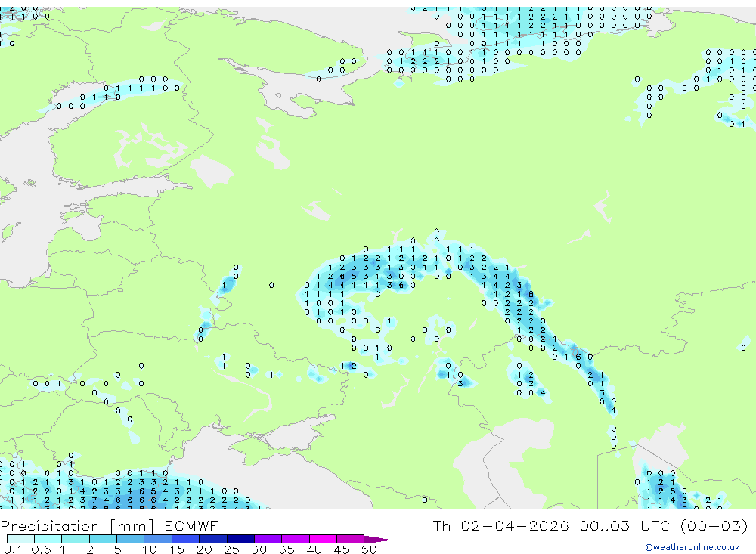
Task: Pick the swatch between 45 and 50
Action: click(350, 539)
